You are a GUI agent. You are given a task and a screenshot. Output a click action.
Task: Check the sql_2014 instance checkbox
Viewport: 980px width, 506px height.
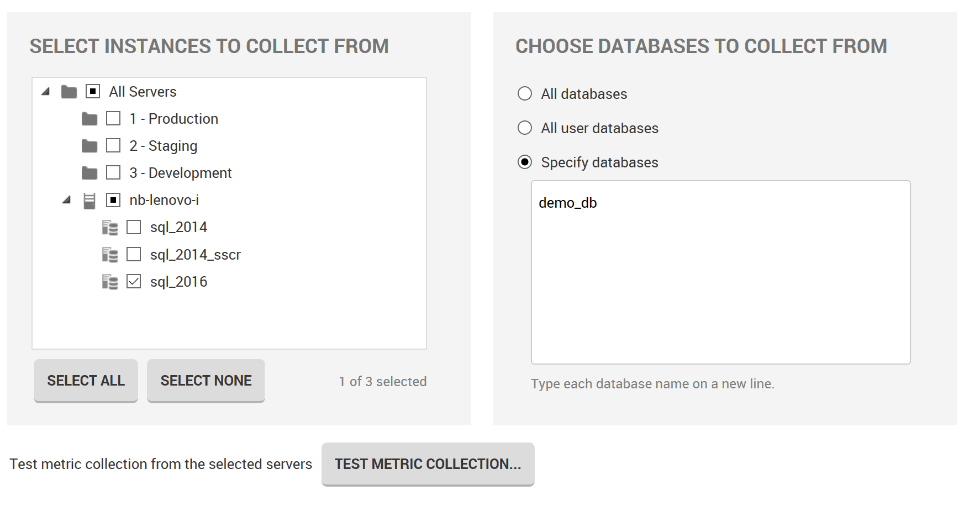tap(134, 227)
